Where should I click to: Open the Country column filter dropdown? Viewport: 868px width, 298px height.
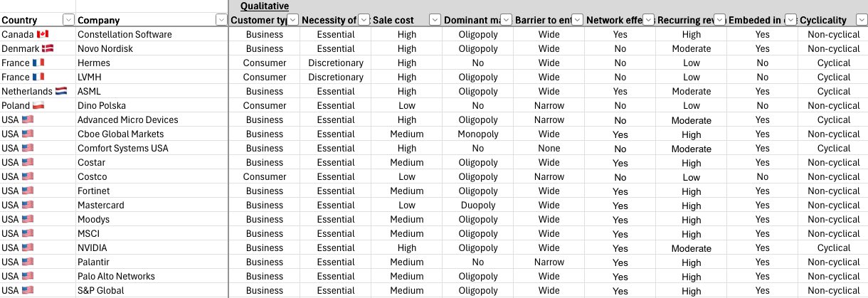click(x=69, y=20)
